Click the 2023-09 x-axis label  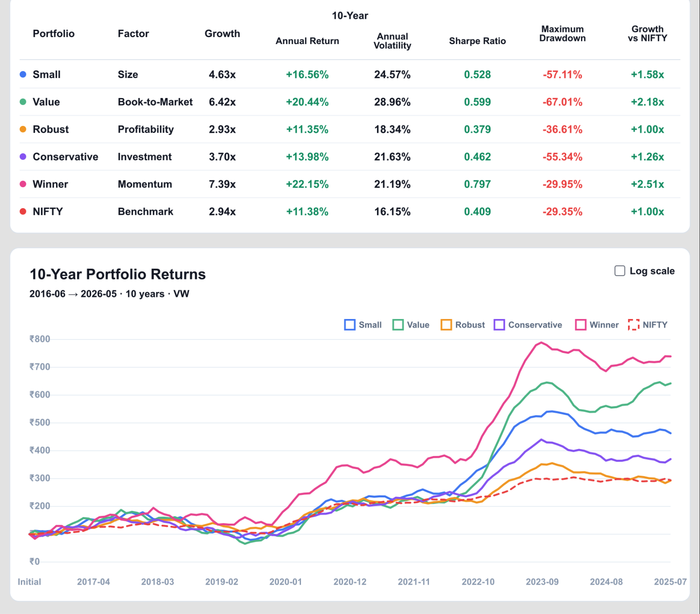pyautogui.click(x=542, y=582)
